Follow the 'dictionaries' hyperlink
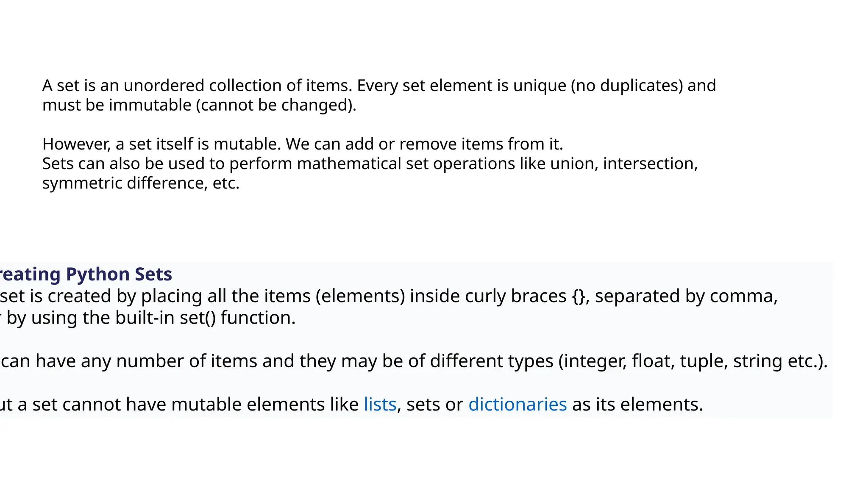 pos(517,404)
